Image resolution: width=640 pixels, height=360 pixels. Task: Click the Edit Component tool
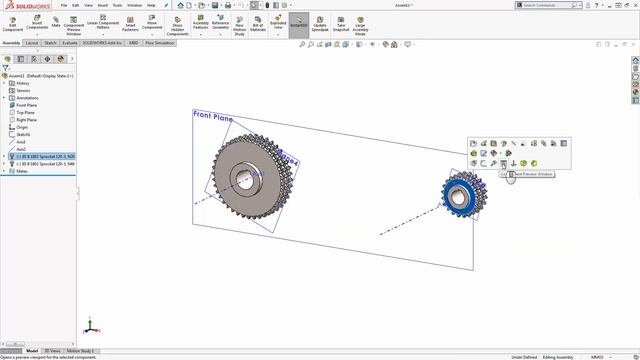coord(13,24)
